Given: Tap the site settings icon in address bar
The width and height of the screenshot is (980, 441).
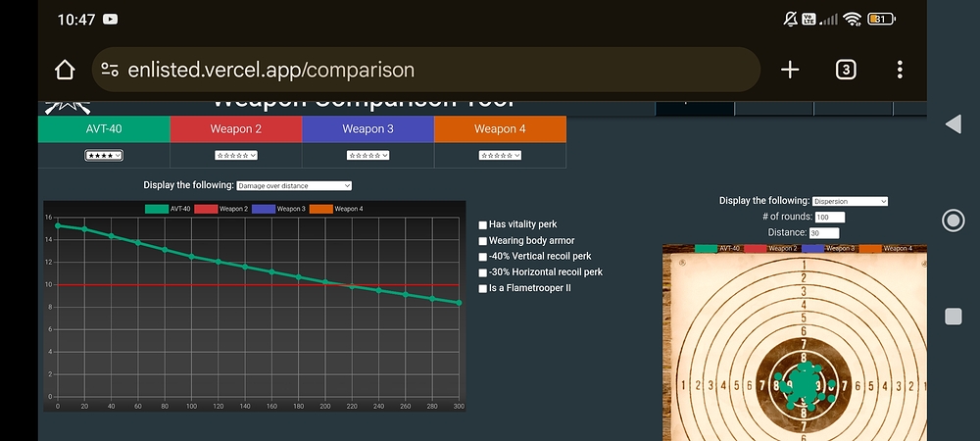Looking at the screenshot, I should (111, 70).
